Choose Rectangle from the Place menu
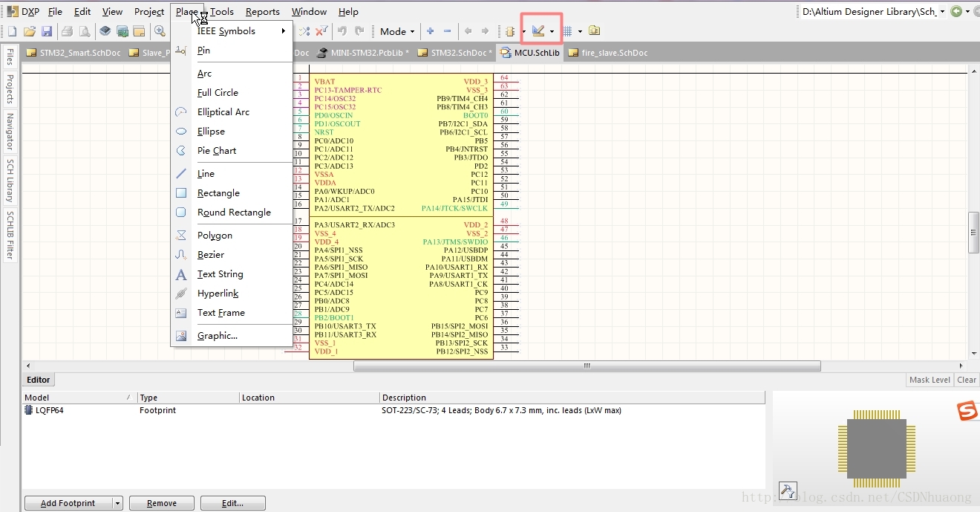Viewport: 980px width, 512px height. point(218,193)
